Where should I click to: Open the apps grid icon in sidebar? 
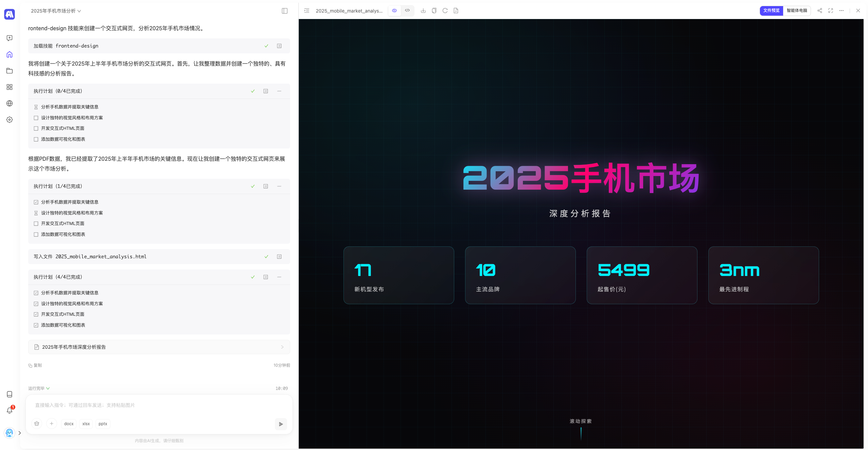pos(9,87)
